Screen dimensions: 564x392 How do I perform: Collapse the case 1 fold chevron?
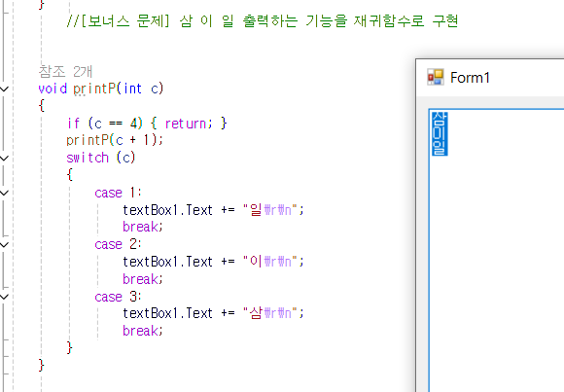click(4, 193)
